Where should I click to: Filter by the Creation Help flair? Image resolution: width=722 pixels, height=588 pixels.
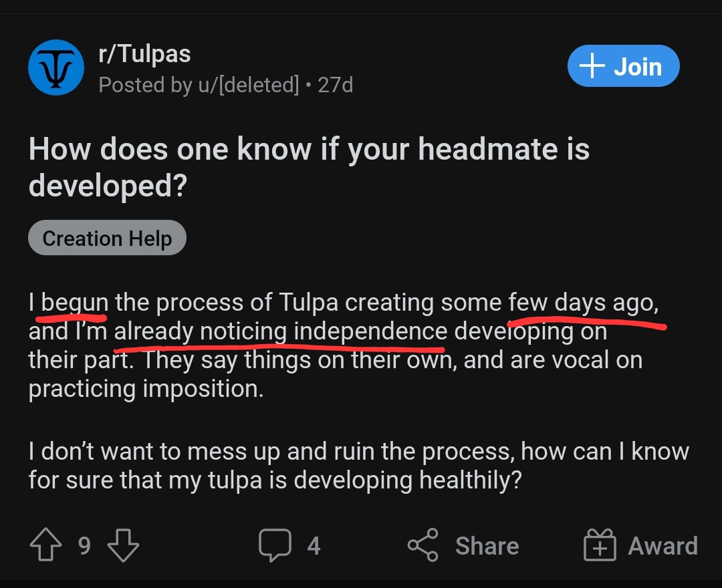pos(107,239)
